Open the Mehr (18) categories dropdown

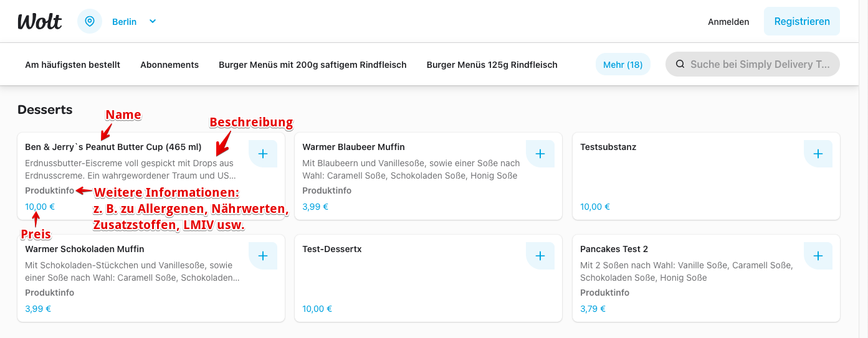pos(623,65)
